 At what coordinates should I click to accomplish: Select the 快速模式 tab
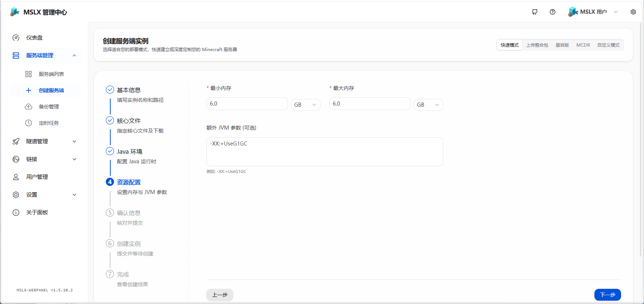[510, 45]
